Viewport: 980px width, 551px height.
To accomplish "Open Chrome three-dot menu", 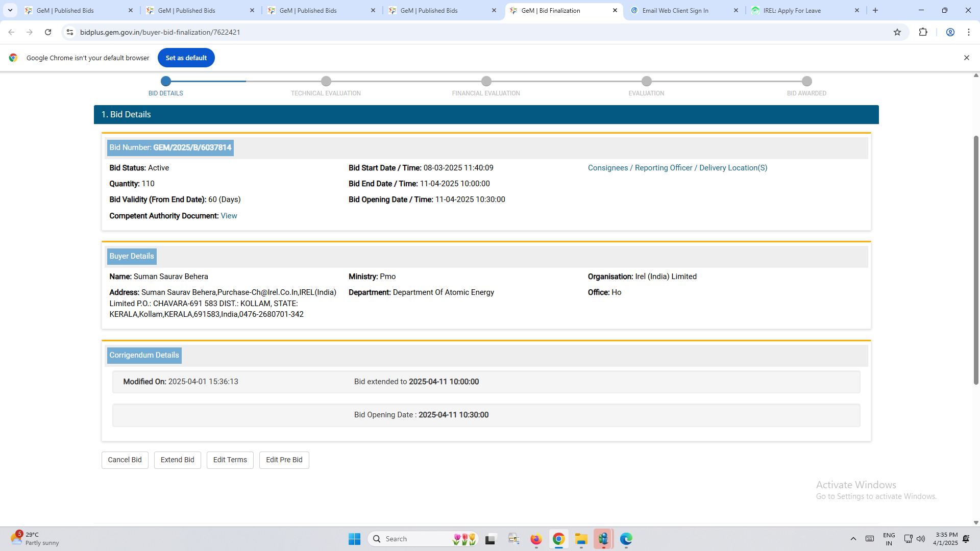I will (x=969, y=32).
